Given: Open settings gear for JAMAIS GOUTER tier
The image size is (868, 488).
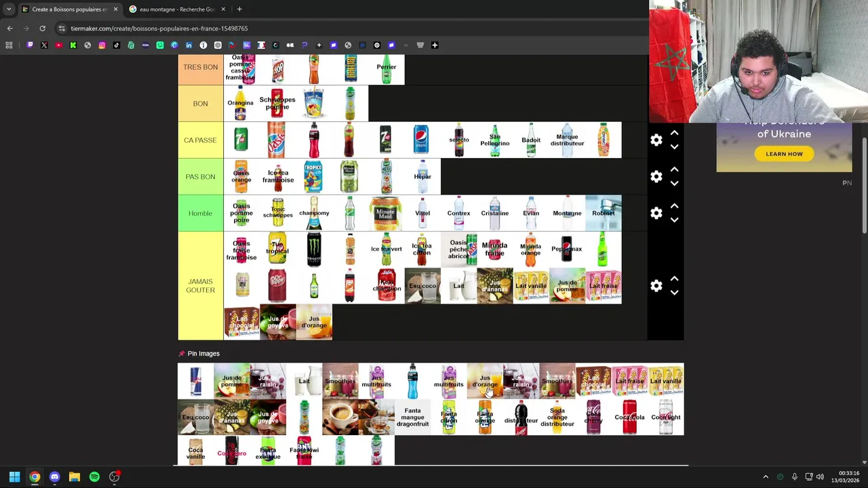Looking at the screenshot, I should [656, 286].
